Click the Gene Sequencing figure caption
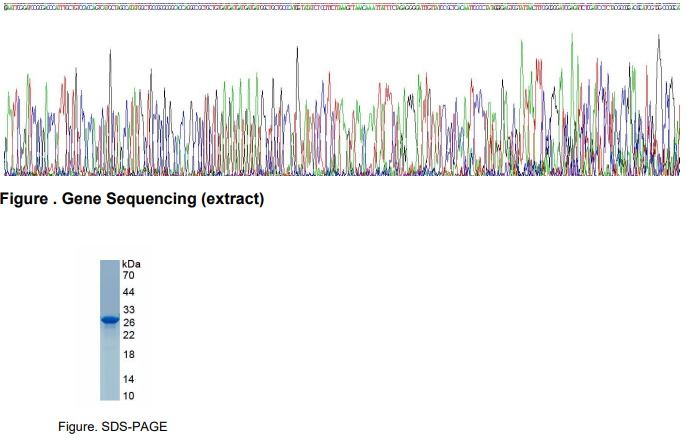The height and width of the screenshot is (437, 687). click(132, 199)
